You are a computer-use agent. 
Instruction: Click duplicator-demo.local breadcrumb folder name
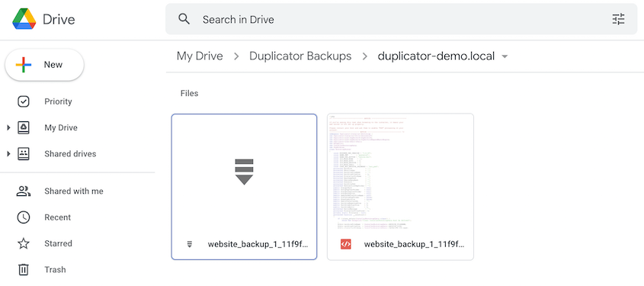pos(436,56)
